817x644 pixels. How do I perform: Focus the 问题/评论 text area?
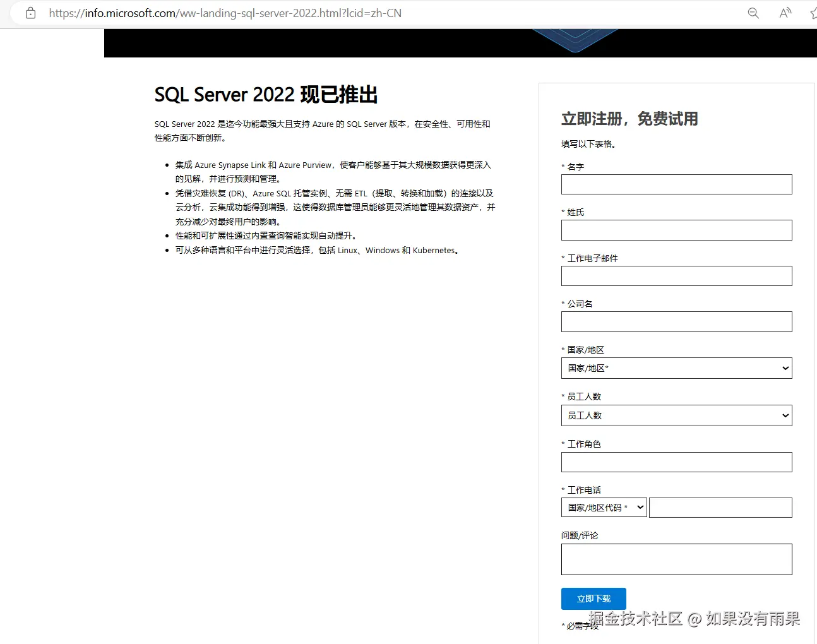(676, 559)
